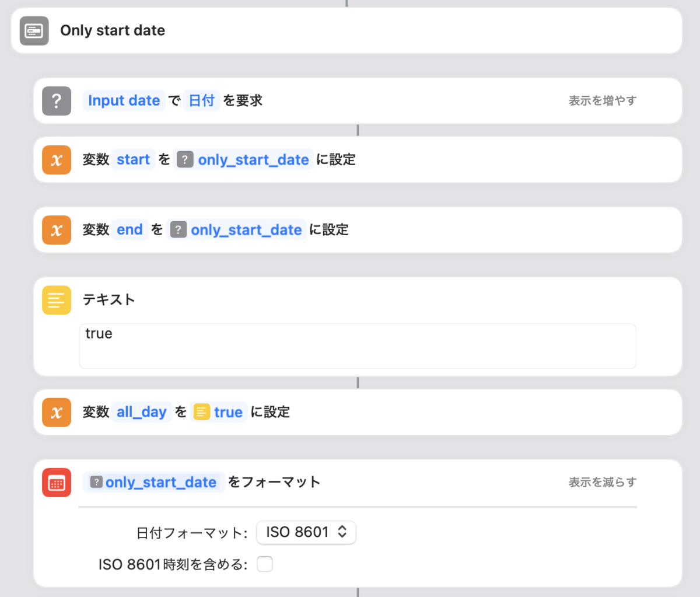This screenshot has width=700, height=597.
Task: Click the orange variable icon next to start
Action: pos(55,159)
